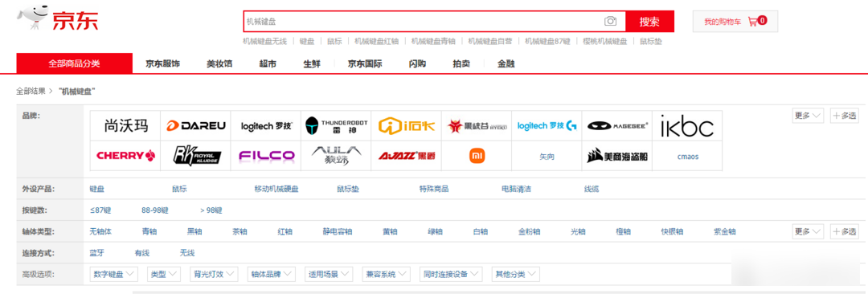Click the red 搜索 button
Viewport: 868px width, 294px height.
click(650, 22)
